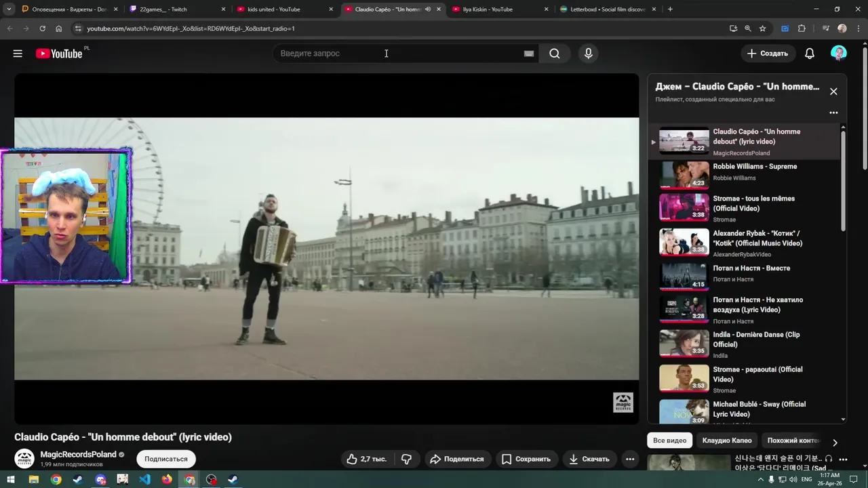Open the ENG language switcher
The width and height of the screenshot is (868, 488).
[x=806, y=479]
